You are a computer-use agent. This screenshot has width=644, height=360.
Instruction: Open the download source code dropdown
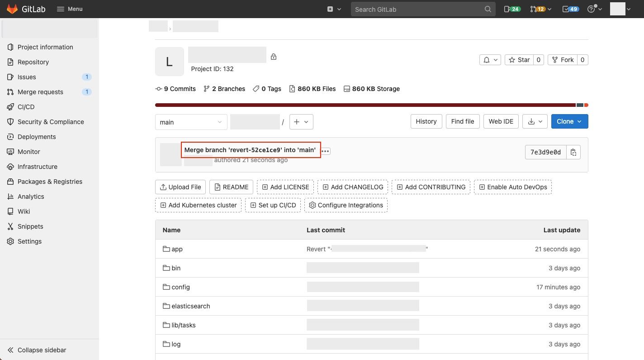tap(535, 121)
